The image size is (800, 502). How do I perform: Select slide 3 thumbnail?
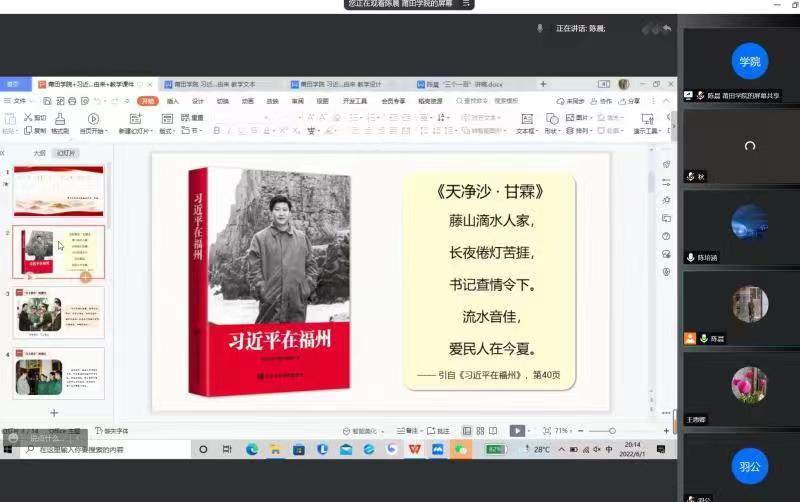(59, 313)
